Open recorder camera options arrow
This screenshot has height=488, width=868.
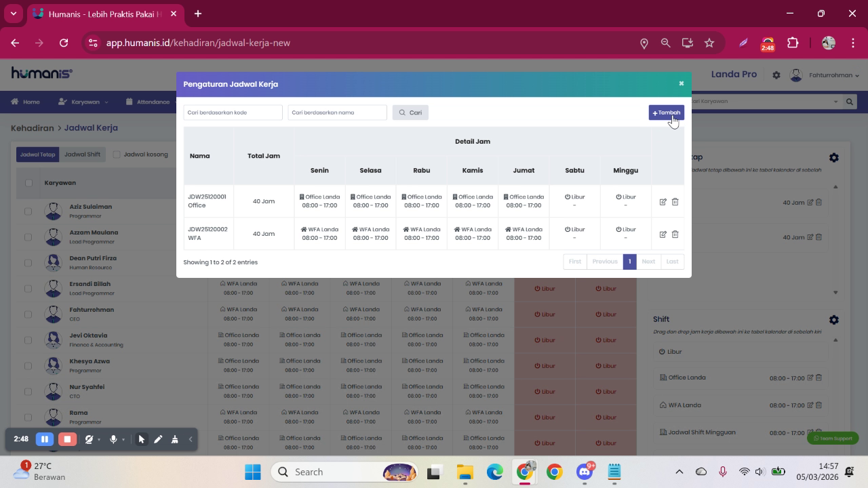pos(99,440)
